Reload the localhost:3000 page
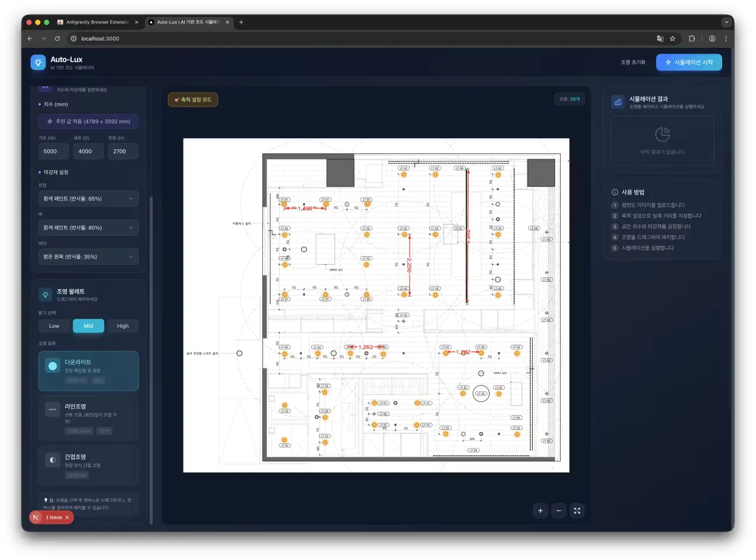 [57, 38]
